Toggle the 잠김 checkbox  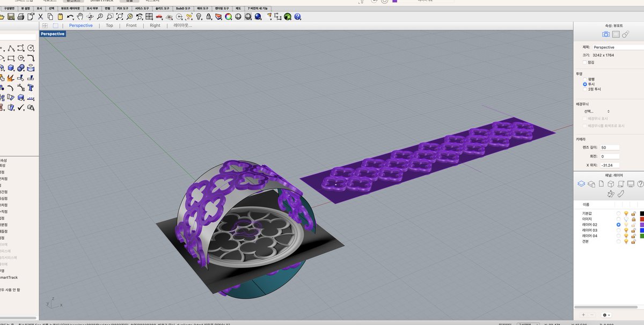click(586, 62)
